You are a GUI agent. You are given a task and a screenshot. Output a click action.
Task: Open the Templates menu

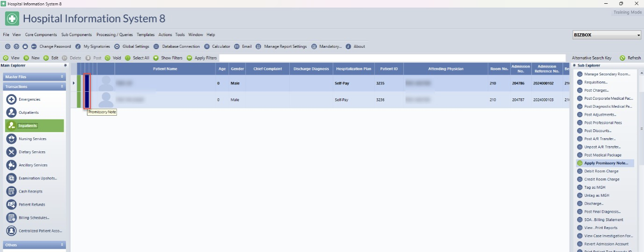[x=146, y=35]
